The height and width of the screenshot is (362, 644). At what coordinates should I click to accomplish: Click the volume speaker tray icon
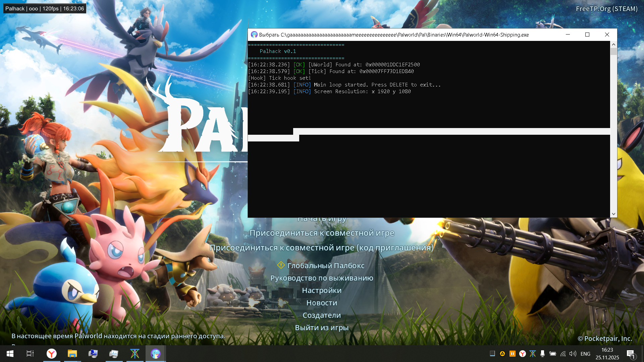click(573, 354)
